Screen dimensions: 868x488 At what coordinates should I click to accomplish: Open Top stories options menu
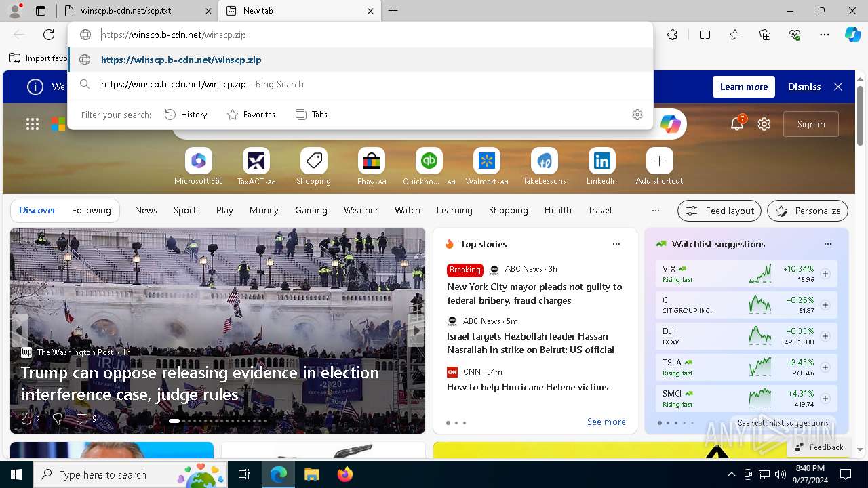pyautogui.click(x=616, y=244)
